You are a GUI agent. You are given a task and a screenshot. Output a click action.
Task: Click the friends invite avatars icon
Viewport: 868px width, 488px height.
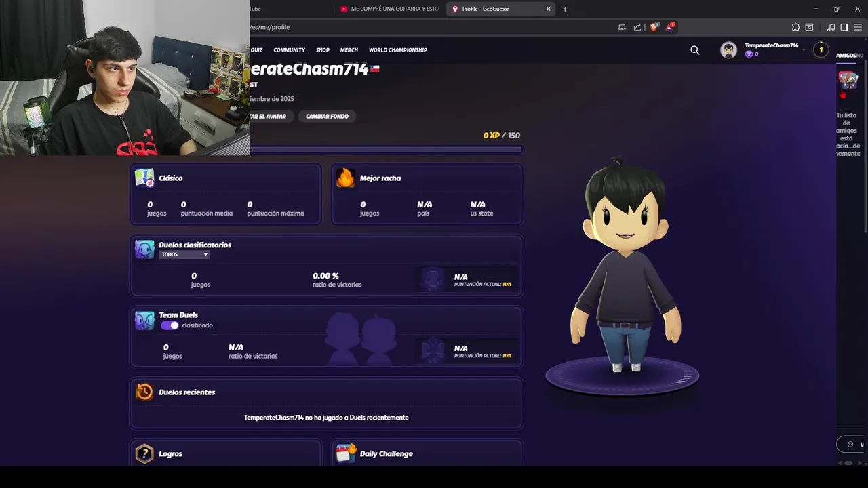tap(848, 81)
